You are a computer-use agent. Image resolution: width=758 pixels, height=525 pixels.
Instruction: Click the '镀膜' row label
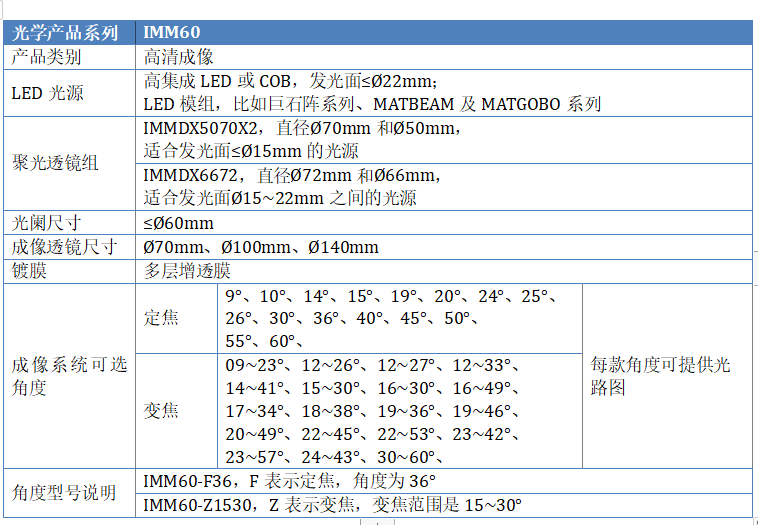point(29,271)
